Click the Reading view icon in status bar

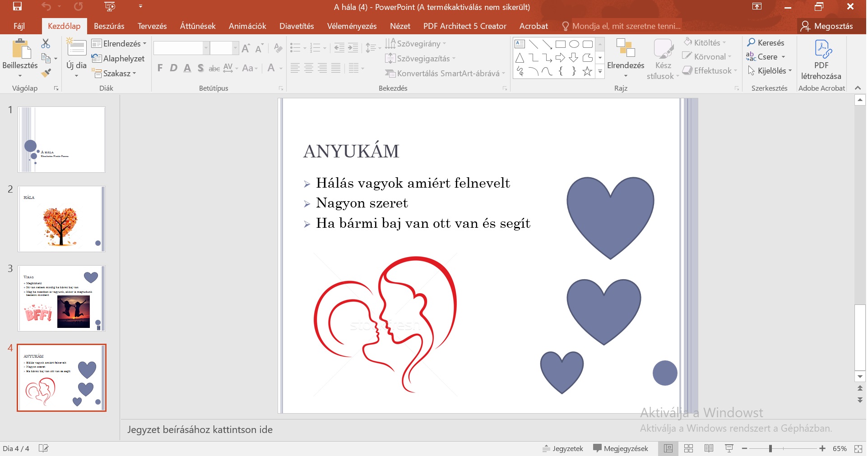point(709,448)
